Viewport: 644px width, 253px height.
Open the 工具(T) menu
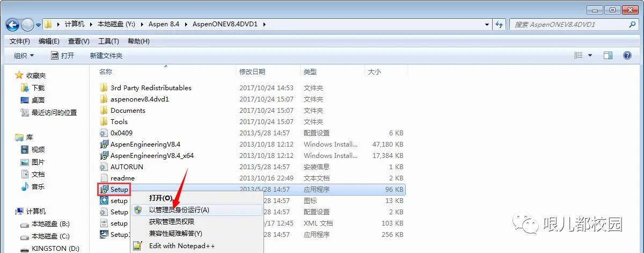pos(108,41)
